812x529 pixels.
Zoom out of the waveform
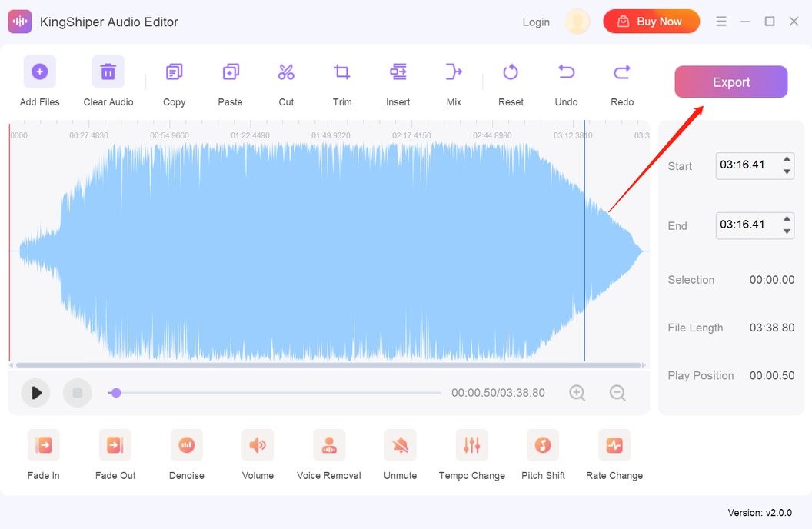(617, 393)
